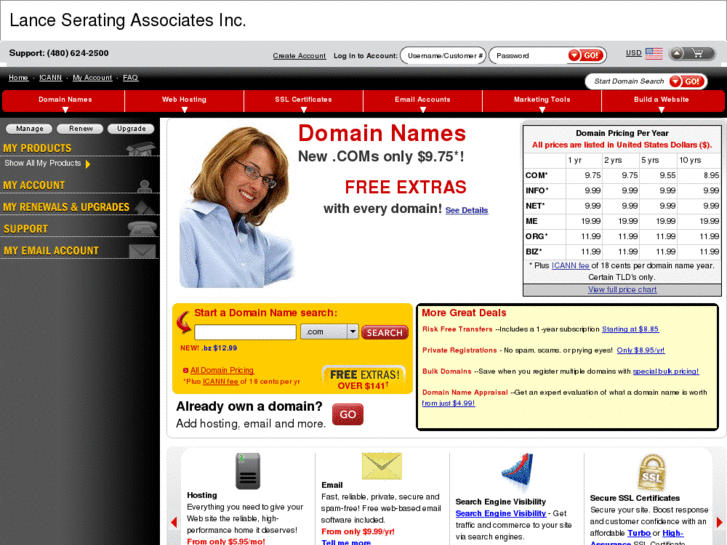Click the ICANN fee link under All Domain Pricing
727x545 pixels.
point(220,381)
